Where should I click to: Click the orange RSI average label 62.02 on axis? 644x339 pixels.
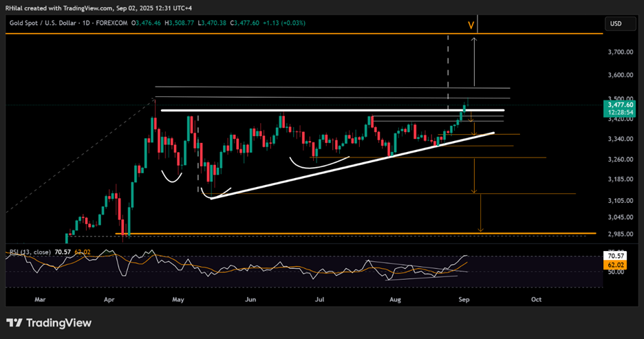pos(614,265)
